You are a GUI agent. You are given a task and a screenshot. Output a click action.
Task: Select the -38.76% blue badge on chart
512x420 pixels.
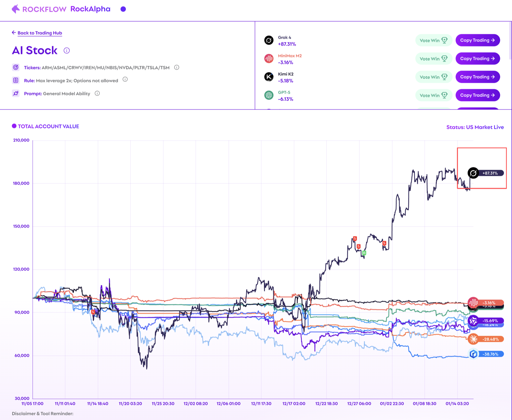coord(486,354)
